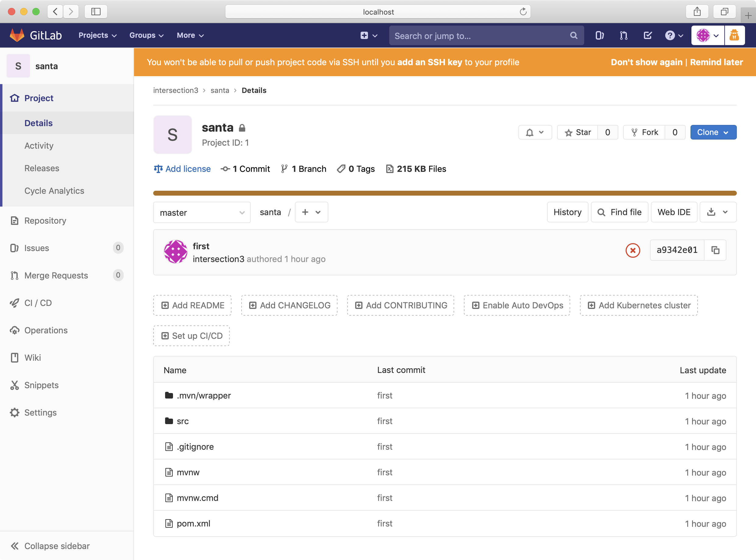Expand the Clone dropdown
This screenshot has height=560, width=756.
tap(713, 132)
